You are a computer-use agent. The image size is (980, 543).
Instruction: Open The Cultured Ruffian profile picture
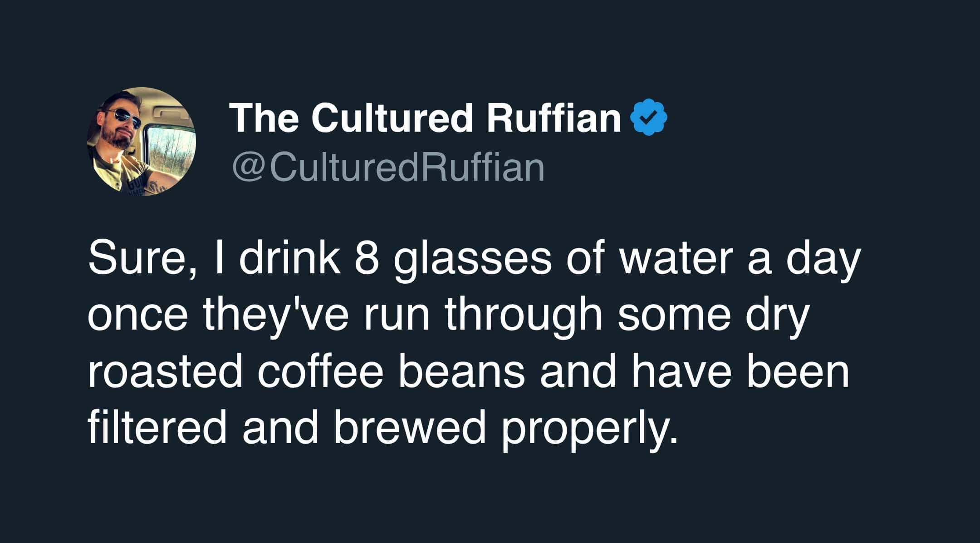click(141, 142)
